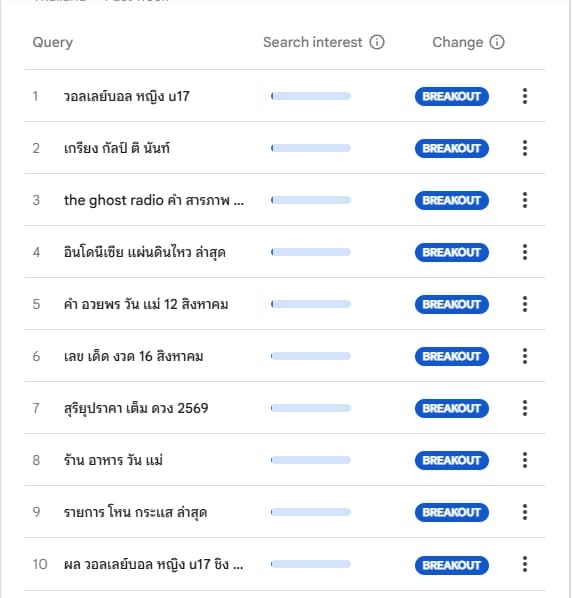
Task: Open more options for query 10
Action: click(525, 564)
